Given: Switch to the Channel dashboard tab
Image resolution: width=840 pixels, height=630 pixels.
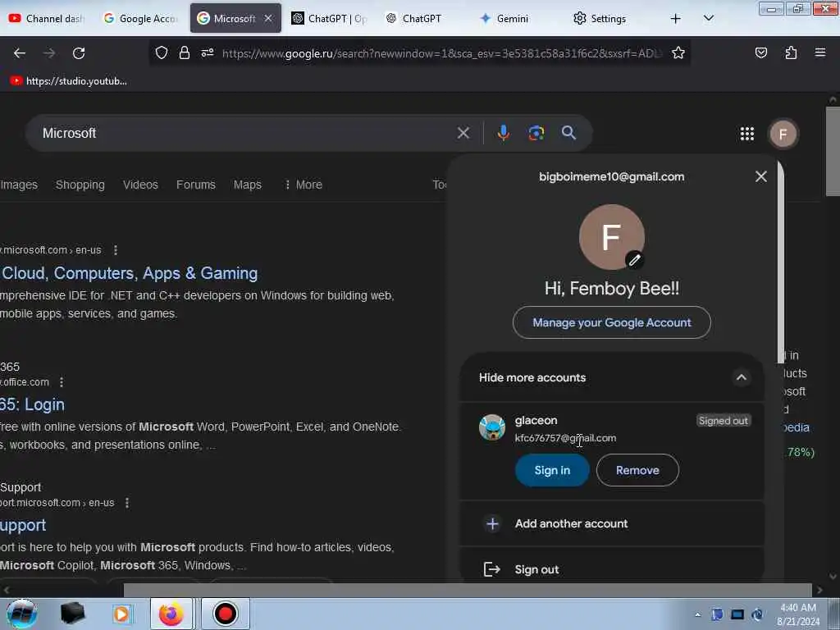Looking at the screenshot, I should [47, 19].
